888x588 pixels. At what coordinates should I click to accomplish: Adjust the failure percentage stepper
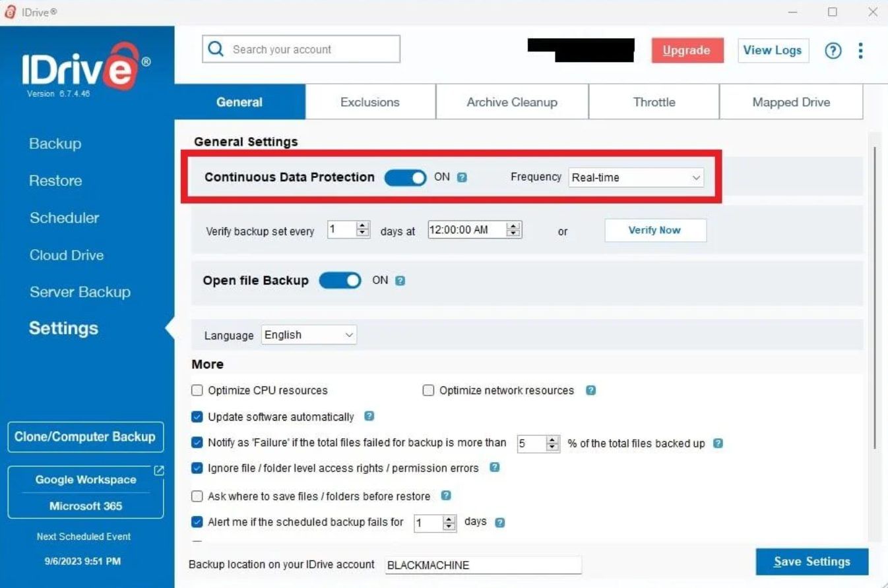point(553,444)
